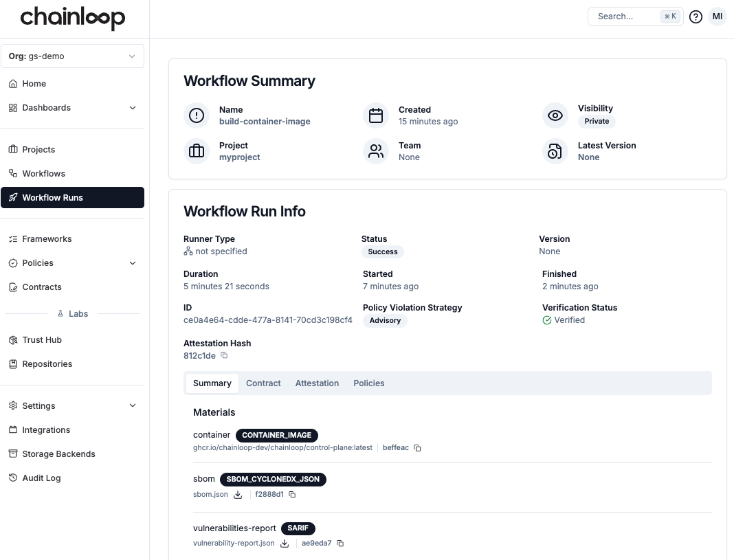Click the sbom.json file name
The width and height of the screenshot is (734, 560).
pos(210,495)
